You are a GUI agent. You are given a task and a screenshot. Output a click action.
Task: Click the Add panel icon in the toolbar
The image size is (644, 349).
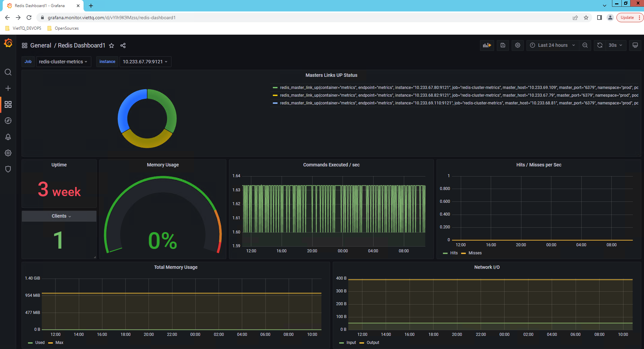tap(487, 45)
